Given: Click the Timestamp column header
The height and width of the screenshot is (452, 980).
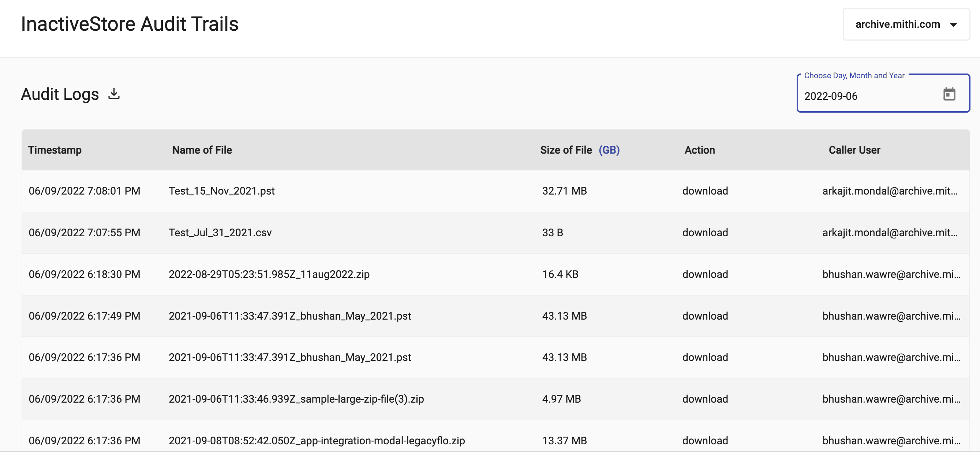Looking at the screenshot, I should pos(55,150).
